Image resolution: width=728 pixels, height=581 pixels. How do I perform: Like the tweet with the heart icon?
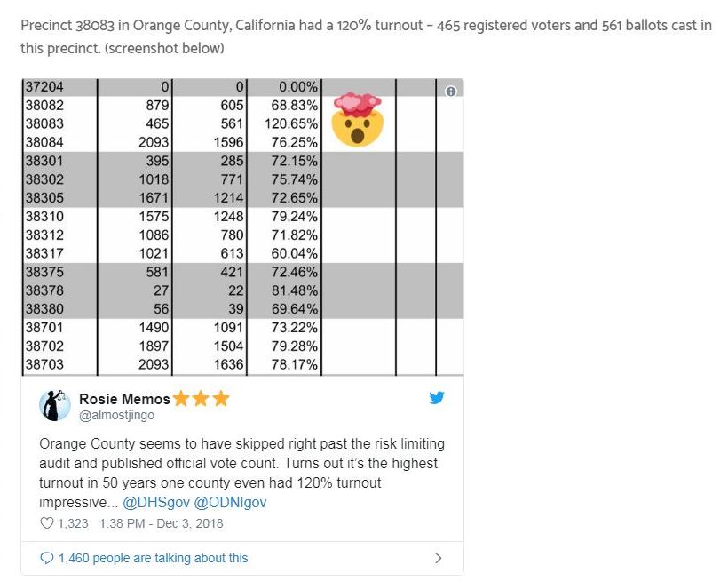[47, 523]
